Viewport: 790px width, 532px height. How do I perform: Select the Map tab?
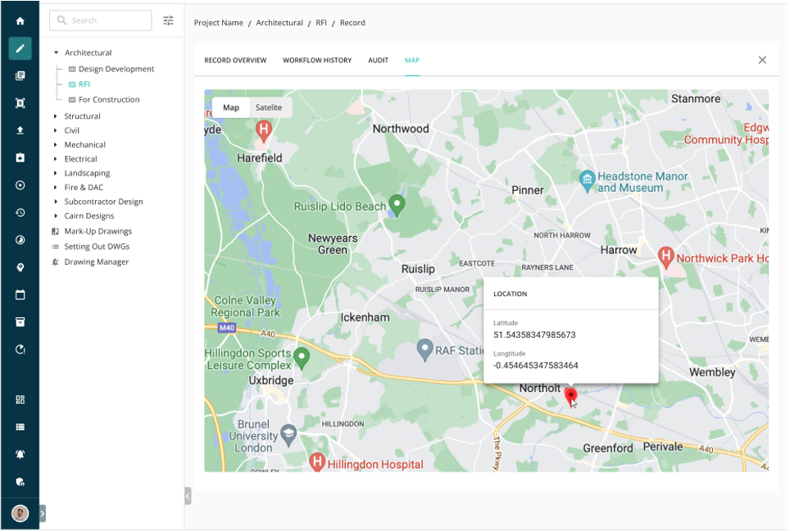pyautogui.click(x=411, y=60)
